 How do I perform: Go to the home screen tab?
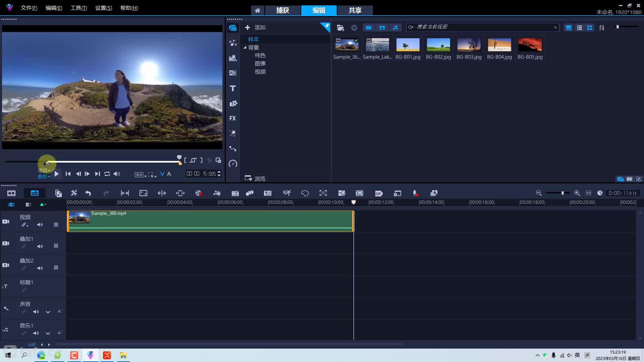point(258,10)
